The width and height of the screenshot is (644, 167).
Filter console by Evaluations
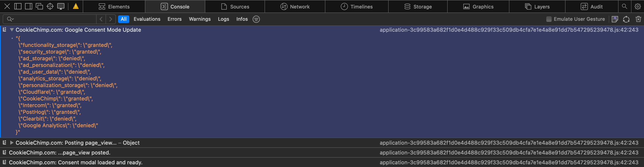tap(147, 19)
